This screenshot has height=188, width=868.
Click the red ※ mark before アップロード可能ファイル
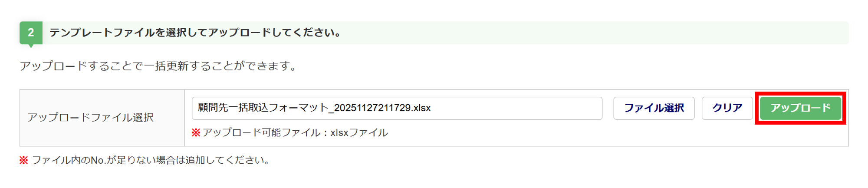pyautogui.click(x=196, y=132)
